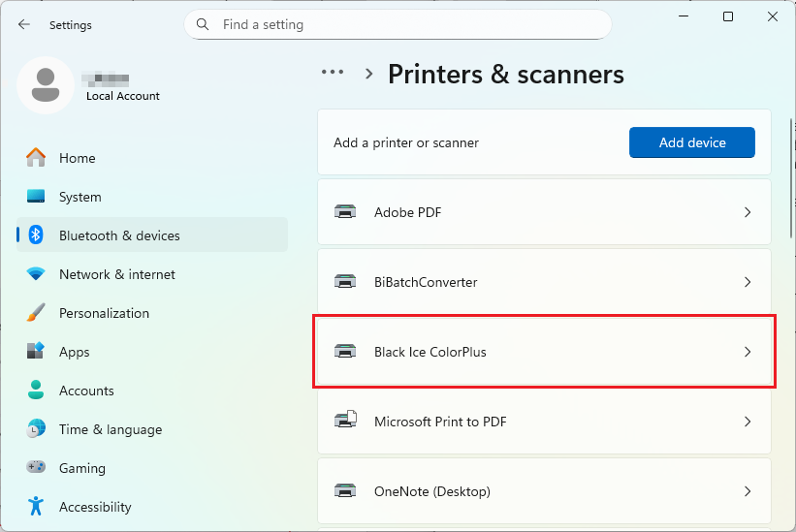Expand the Adobe PDF chevron
Screen dimensions: 796x532
(x=747, y=212)
